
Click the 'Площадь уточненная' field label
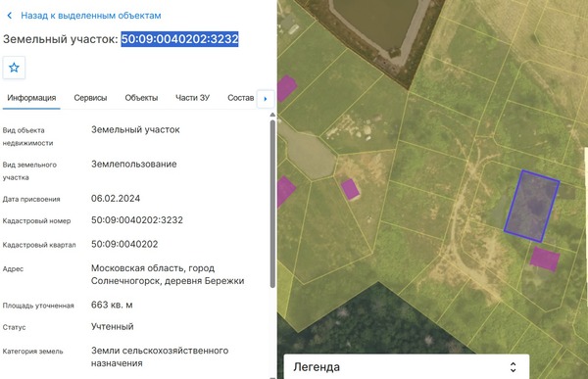click(38, 306)
